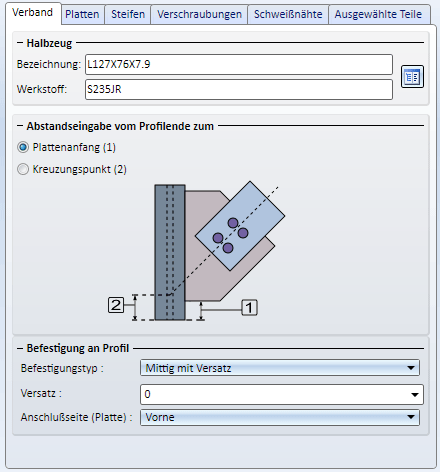The image size is (440, 472).
Task: Switch to the Verschraubungen tab
Action: pos(199,14)
